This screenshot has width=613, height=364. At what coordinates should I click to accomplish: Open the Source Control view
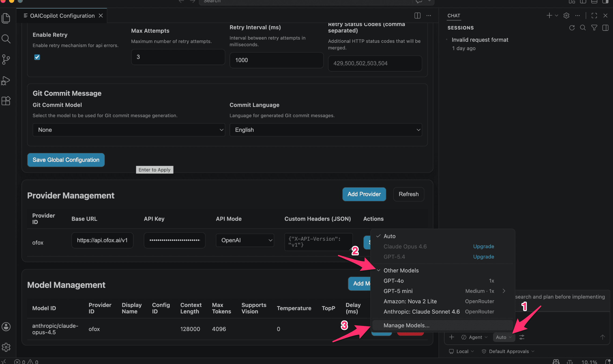point(6,60)
